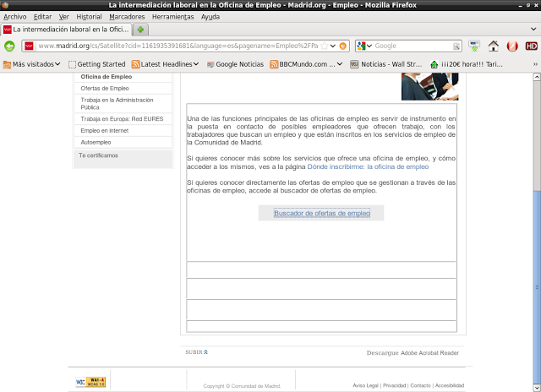This screenshot has height=392, width=541.
Task: Open a new tab with plus icon
Action: click(x=141, y=30)
